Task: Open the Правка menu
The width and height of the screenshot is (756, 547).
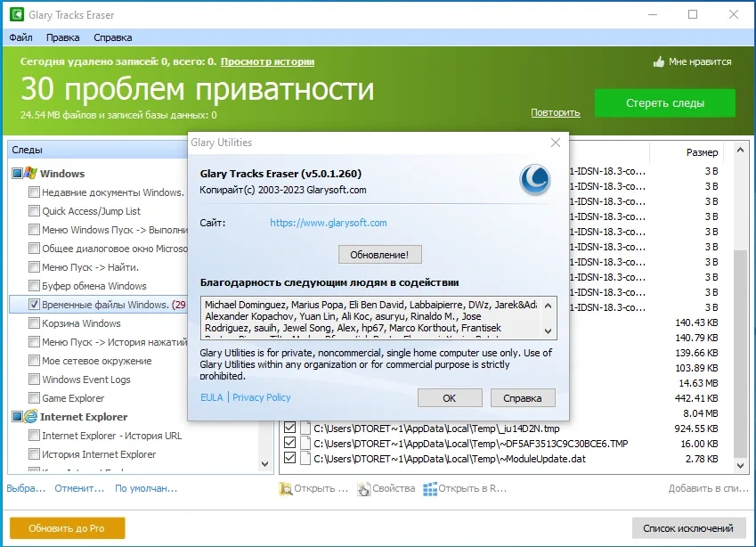Action: point(62,37)
